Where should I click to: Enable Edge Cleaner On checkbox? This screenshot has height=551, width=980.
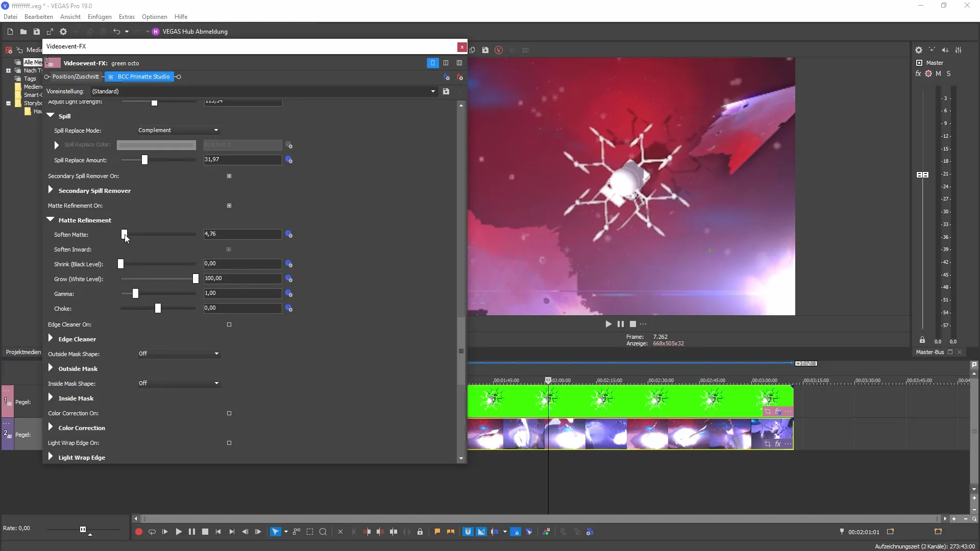click(229, 324)
